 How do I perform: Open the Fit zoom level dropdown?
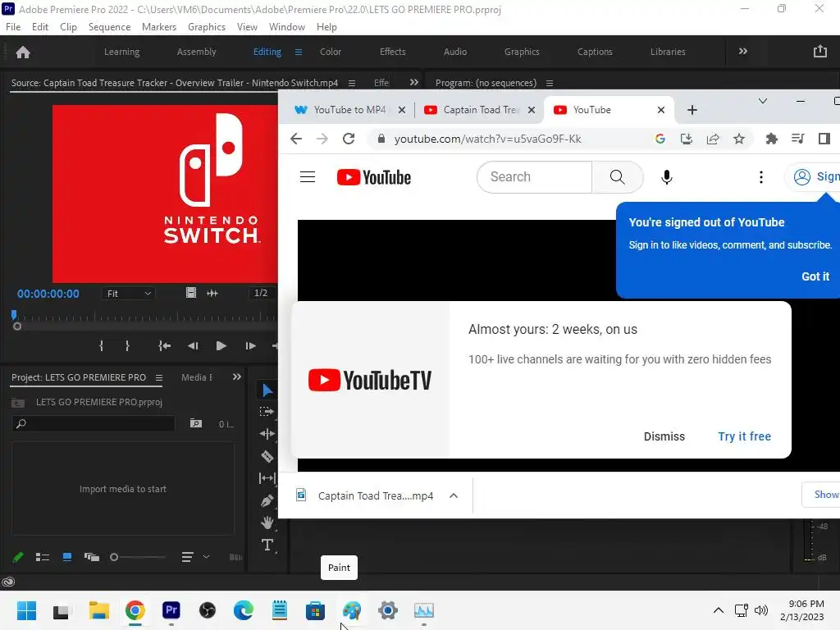coord(129,294)
